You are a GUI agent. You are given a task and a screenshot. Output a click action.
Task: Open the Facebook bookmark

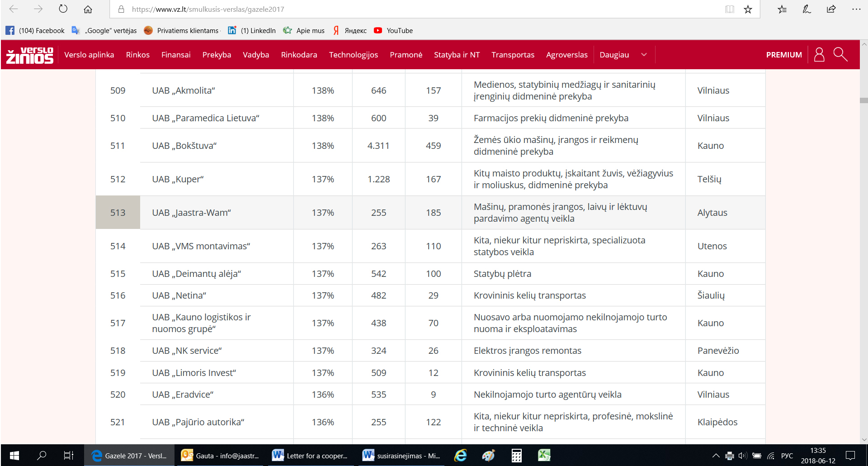[x=35, y=30]
